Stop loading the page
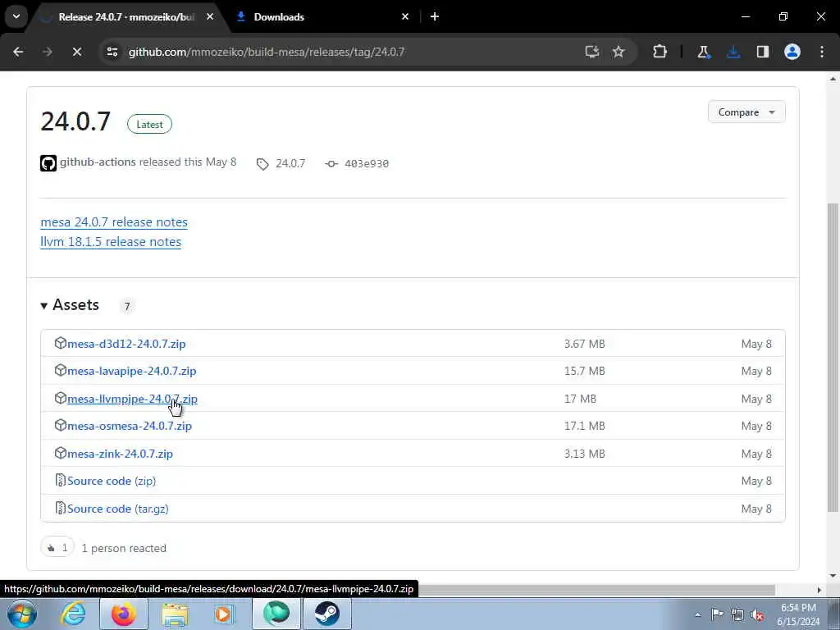Viewport: 840px width, 630px height. tap(76, 52)
